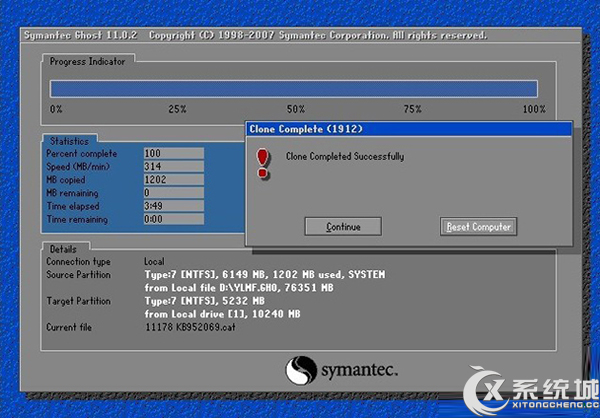Click the MB remaining value 0

[174, 193]
